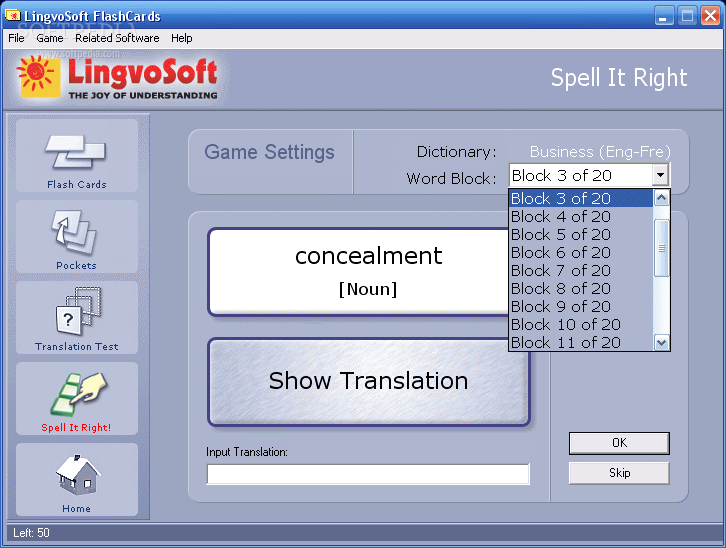Collapse the Word Block dropdown arrow
The image size is (726, 548).
click(x=660, y=175)
